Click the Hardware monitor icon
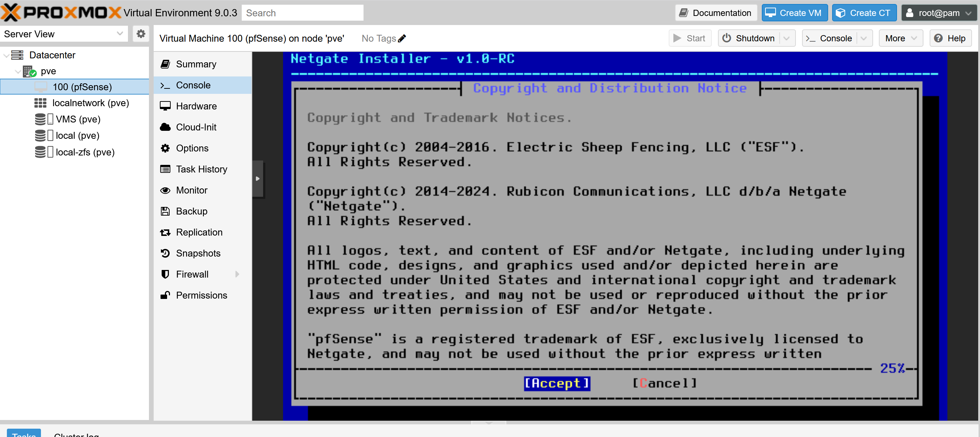 point(165,106)
